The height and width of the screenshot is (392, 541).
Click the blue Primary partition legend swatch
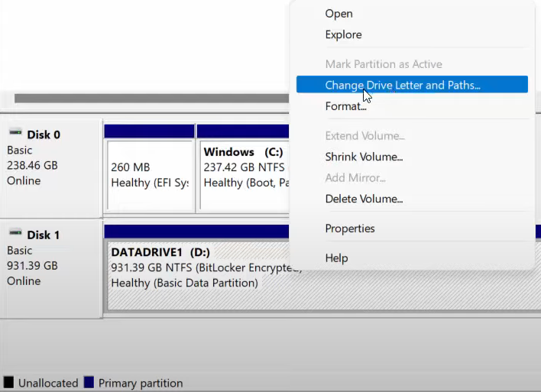point(89,383)
